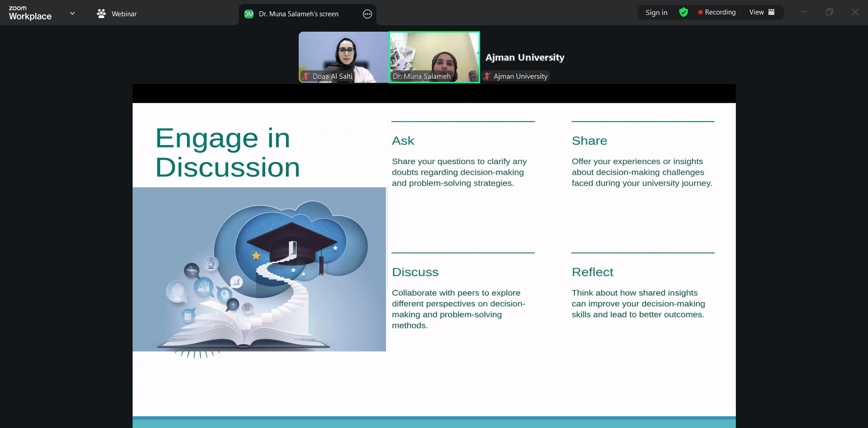
Task: Minimize the Zoom window
Action: coord(803,12)
